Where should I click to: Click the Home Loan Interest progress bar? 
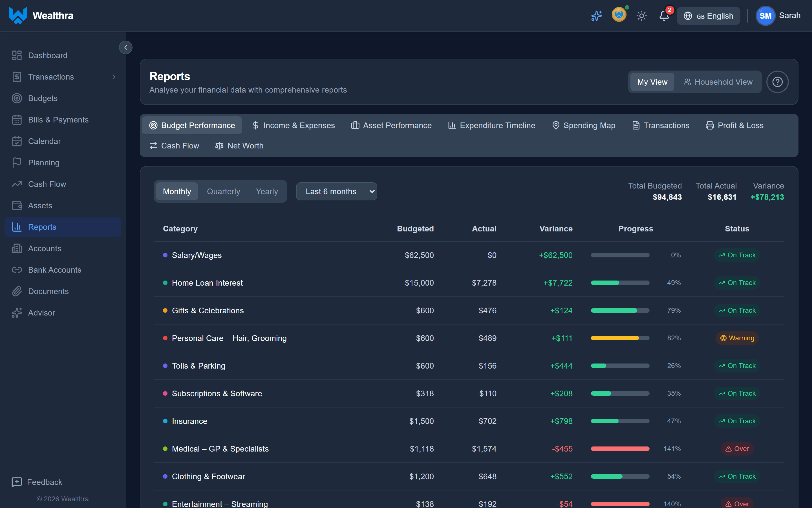coord(620,283)
